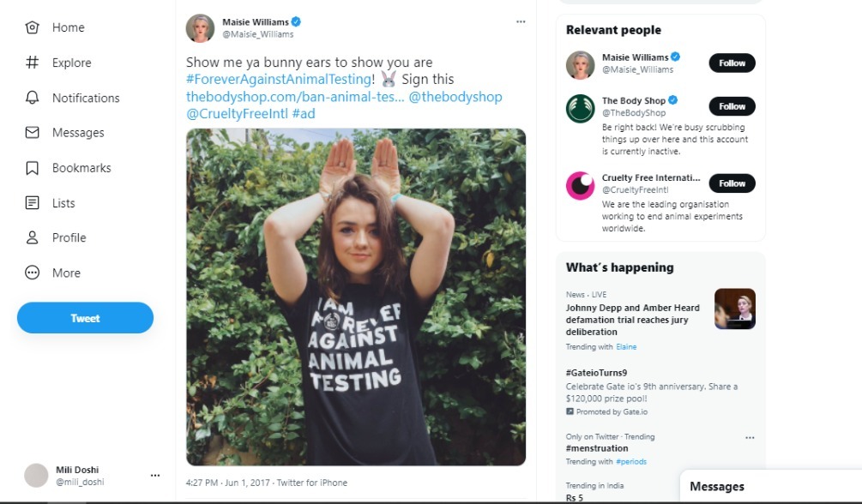Image resolution: width=862 pixels, height=504 pixels.
Task: Click The Body Shop avatar icon
Action: (581, 109)
